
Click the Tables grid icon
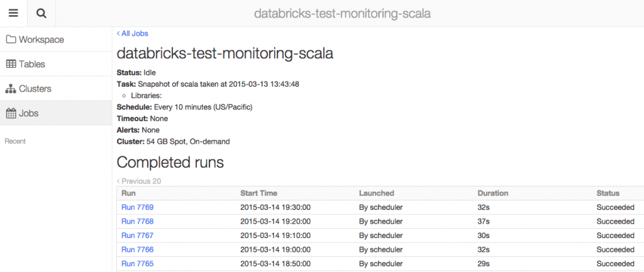[x=11, y=64]
